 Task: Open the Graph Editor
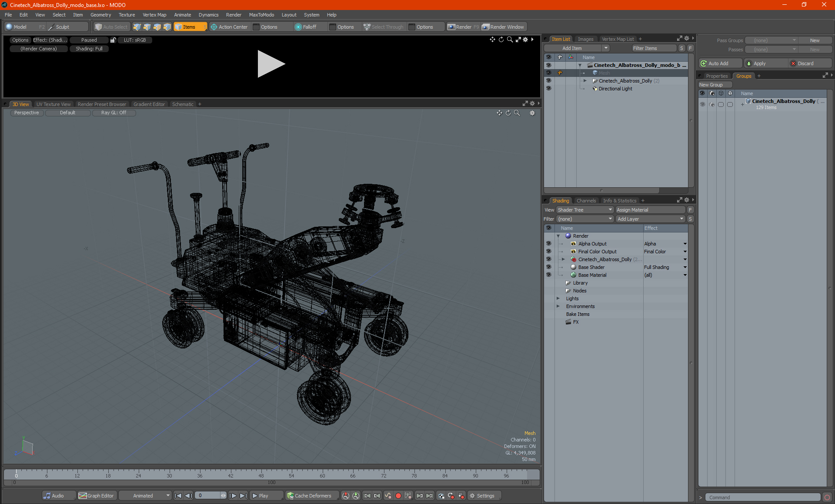click(x=97, y=496)
